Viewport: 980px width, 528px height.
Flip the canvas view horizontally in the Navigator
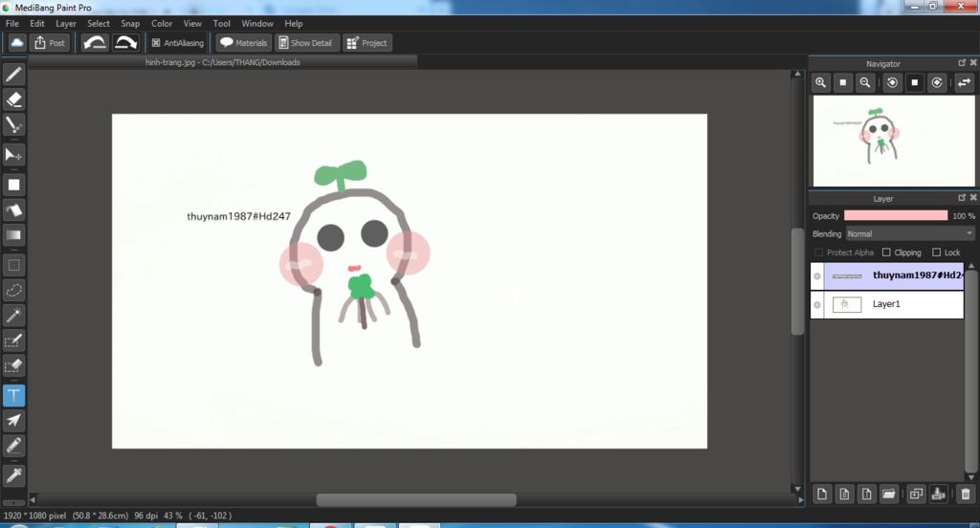pyautogui.click(x=965, y=82)
